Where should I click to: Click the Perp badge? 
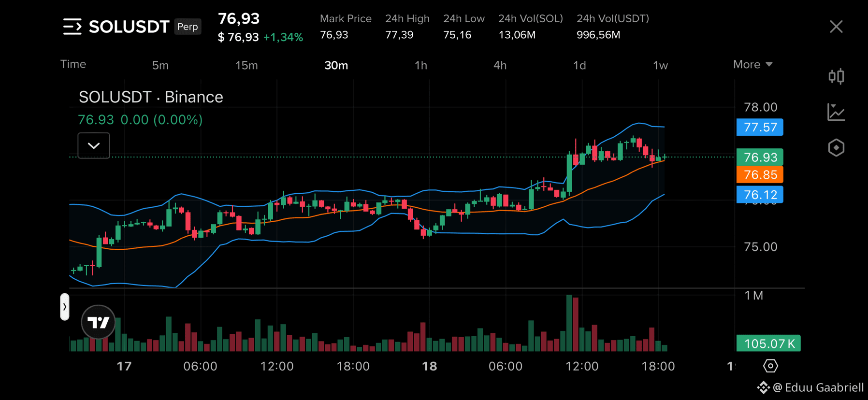coord(188,27)
